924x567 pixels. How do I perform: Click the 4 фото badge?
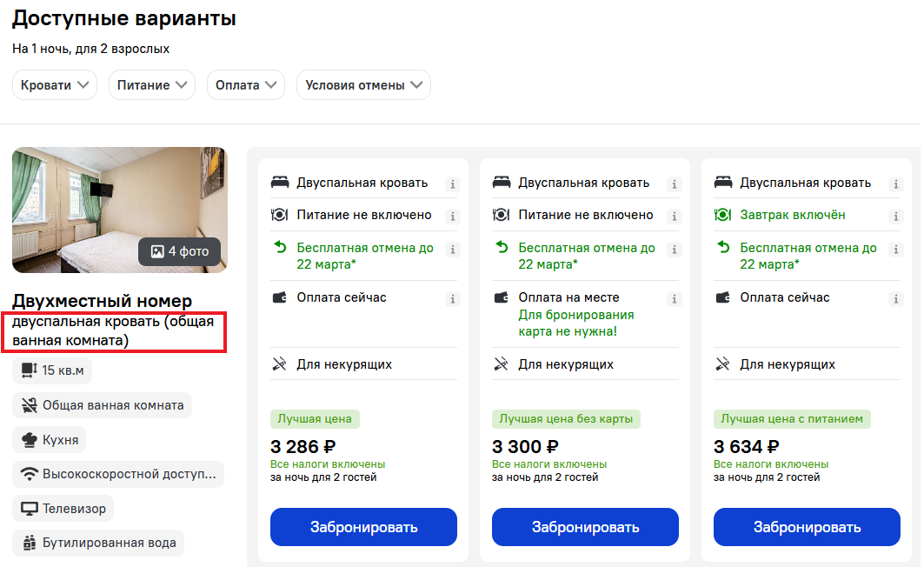[x=180, y=251]
